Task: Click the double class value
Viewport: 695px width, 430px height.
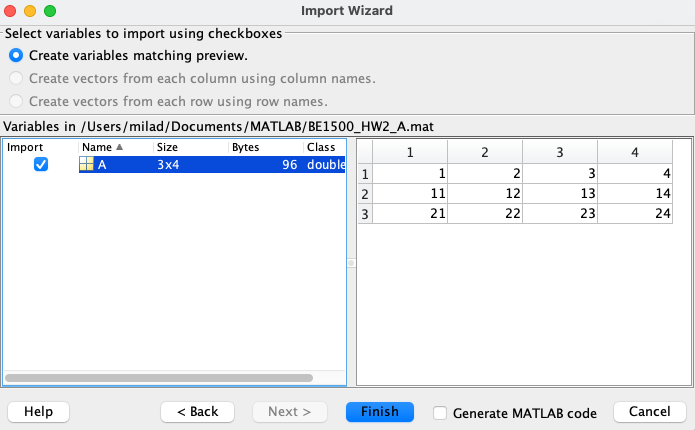Action: [326, 164]
